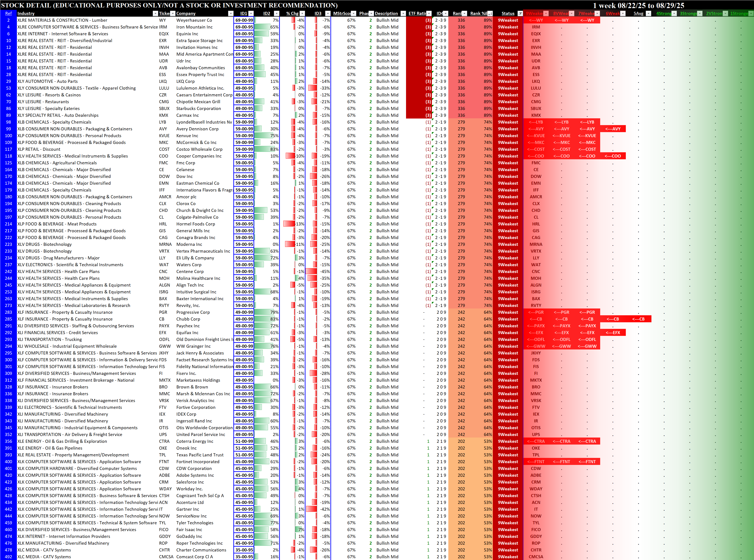Open the Status column active filter icon

point(520,14)
